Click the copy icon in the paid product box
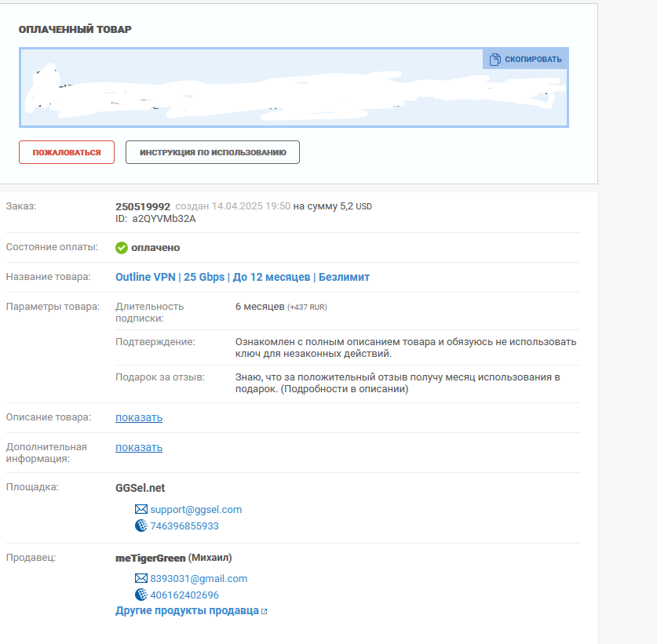Viewport: 657px width, 644px height. 495,60
